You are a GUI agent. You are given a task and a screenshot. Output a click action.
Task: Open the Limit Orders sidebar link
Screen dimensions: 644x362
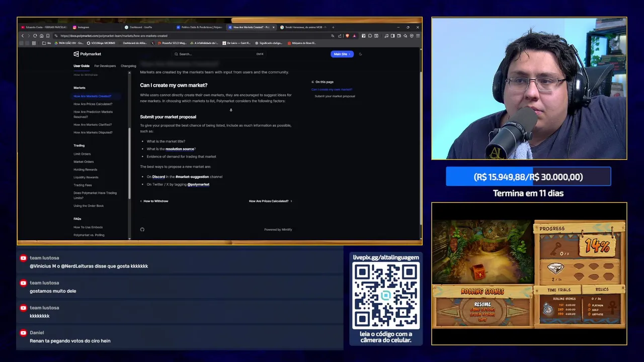(82, 154)
